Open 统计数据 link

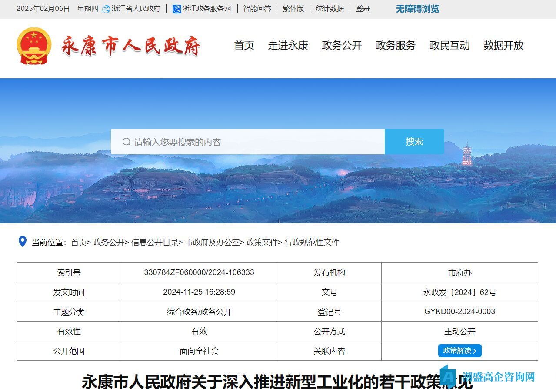[x=330, y=9]
